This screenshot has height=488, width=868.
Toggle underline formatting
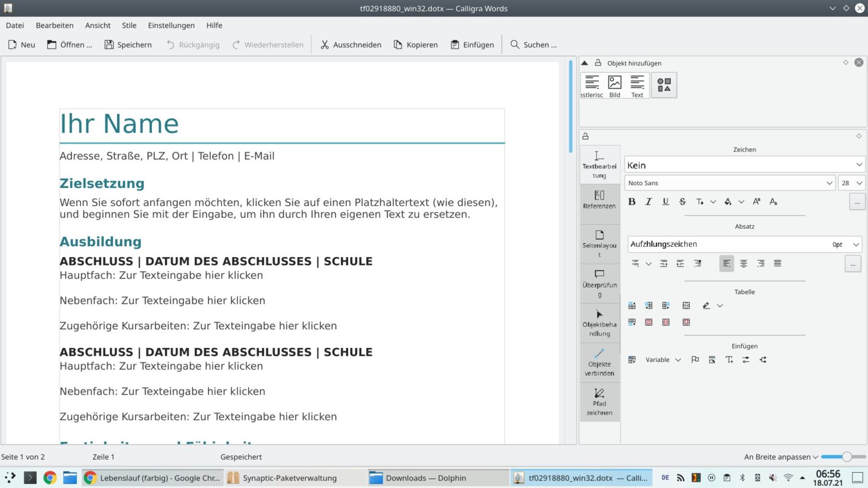tap(666, 202)
